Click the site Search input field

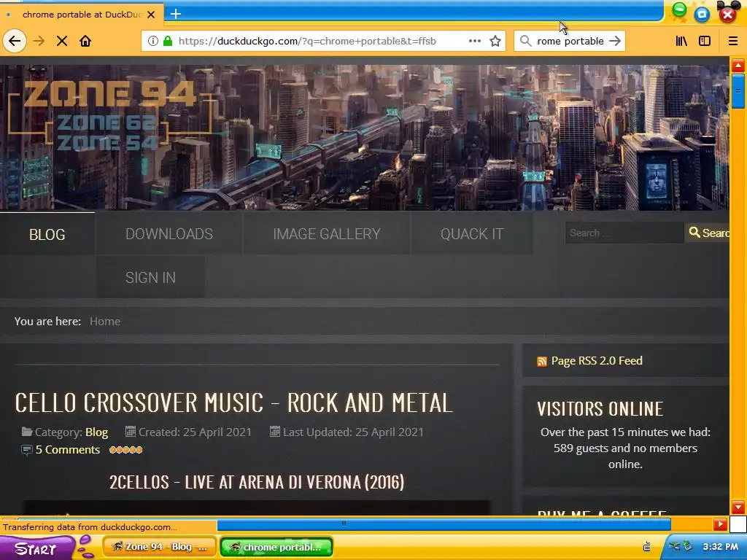pyautogui.click(x=624, y=233)
